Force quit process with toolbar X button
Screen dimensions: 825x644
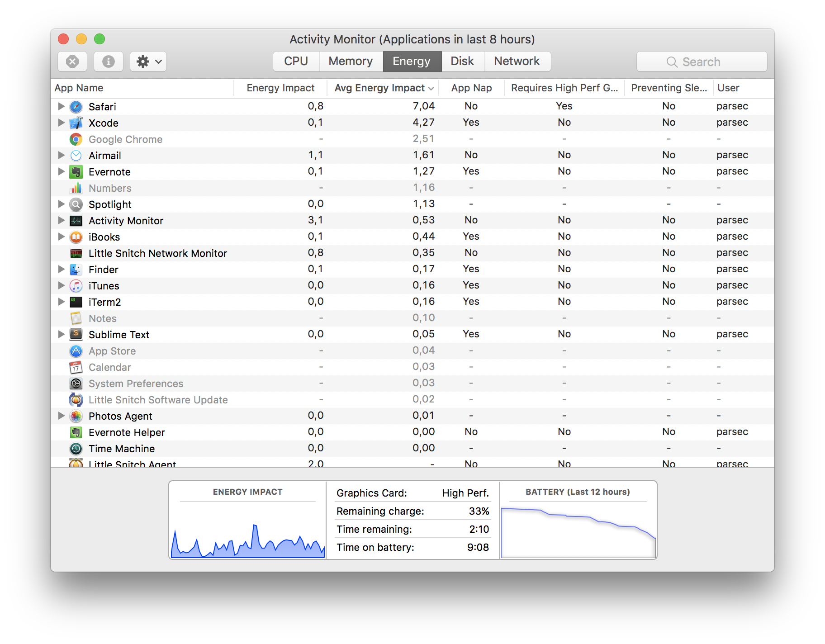tap(72, 62)
